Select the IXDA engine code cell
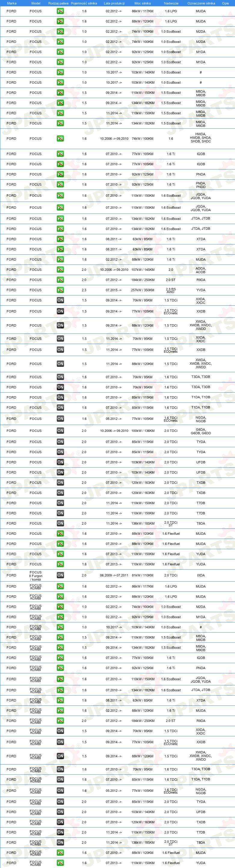 201,575
